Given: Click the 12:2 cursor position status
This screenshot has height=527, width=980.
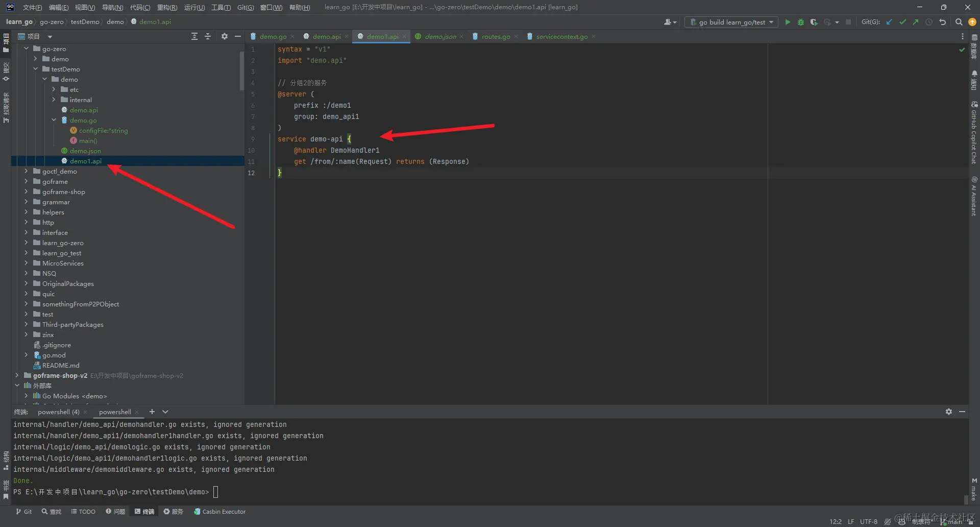Looking at the screenshot, I should pyautogui.click(x=836, y=521).
